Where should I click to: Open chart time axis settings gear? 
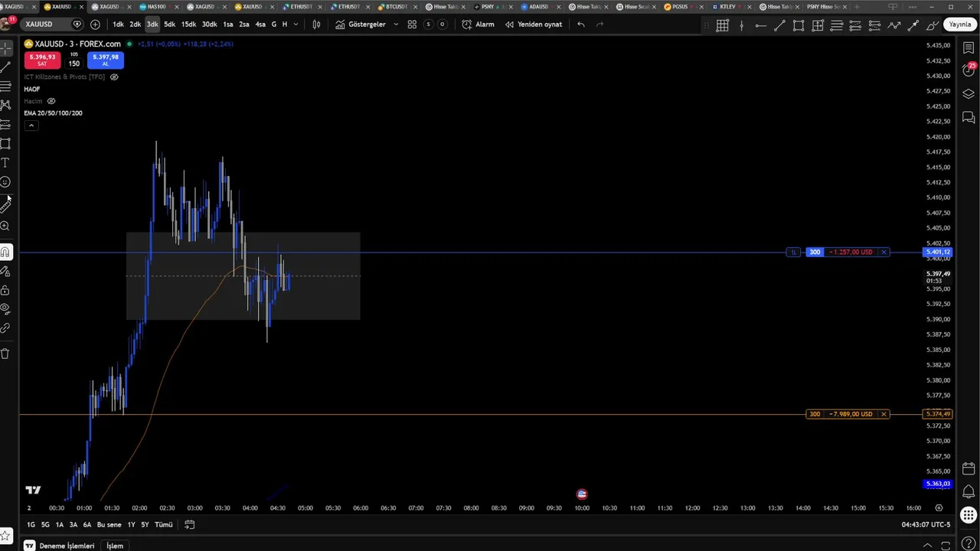939,508
